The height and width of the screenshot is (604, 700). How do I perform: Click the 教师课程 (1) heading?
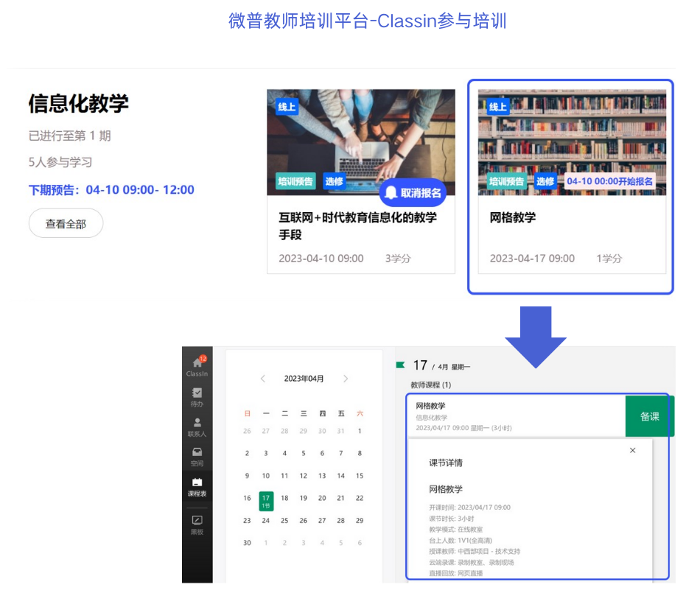(x=431, y=384)
